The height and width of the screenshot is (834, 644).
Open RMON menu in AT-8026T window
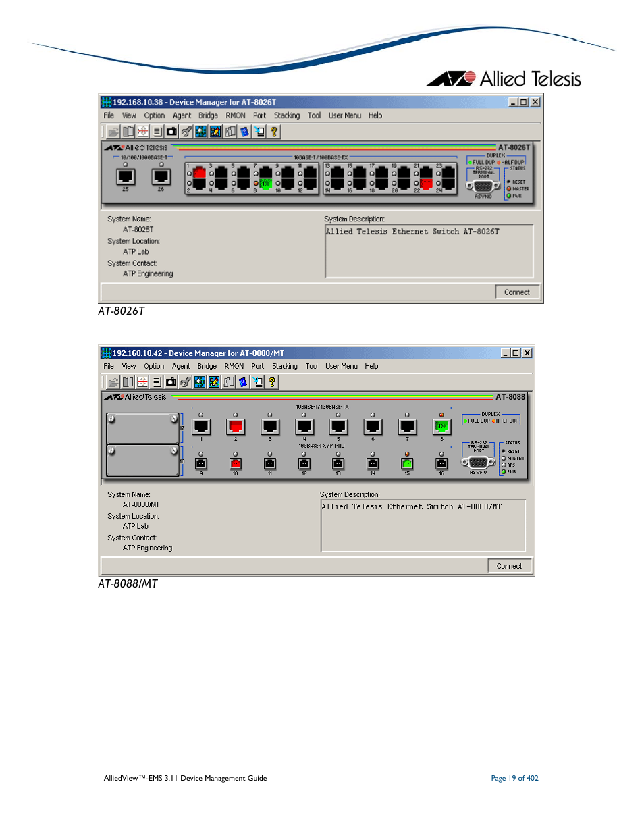(x=236, y=115)
